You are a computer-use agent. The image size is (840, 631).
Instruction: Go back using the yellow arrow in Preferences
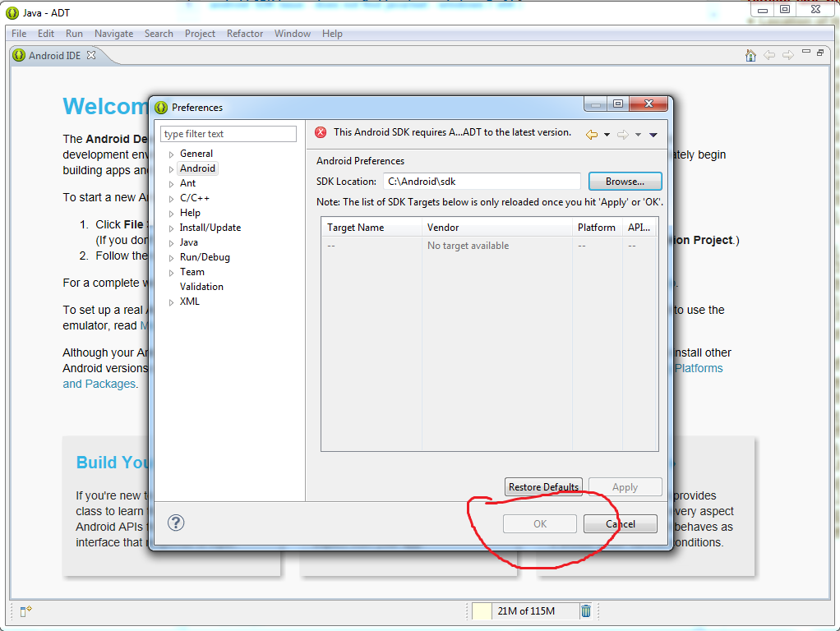(x=592, y=135)
